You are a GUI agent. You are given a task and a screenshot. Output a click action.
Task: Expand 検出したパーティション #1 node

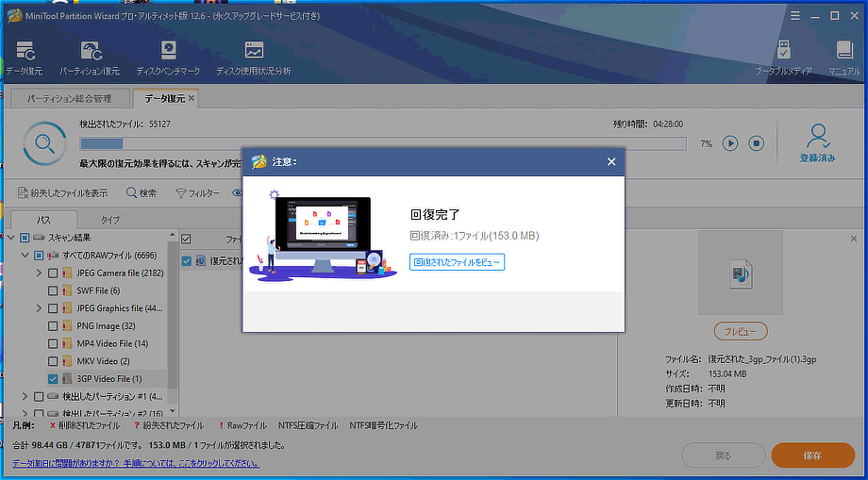(25, 396)
